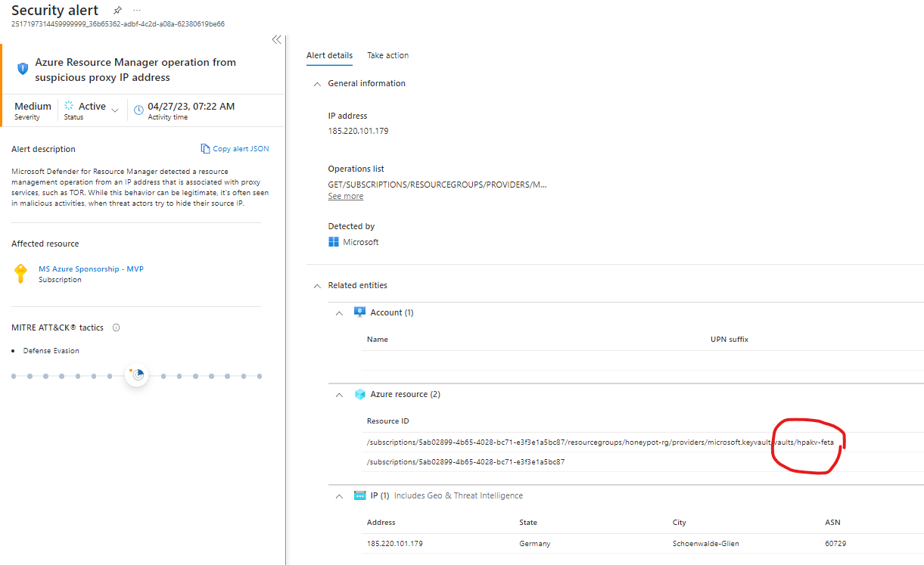Open the ellipsis more options menu
Image resolution: width=924 pixels, height=565 pixels.
pyautogui.click(x=137, y=11)
